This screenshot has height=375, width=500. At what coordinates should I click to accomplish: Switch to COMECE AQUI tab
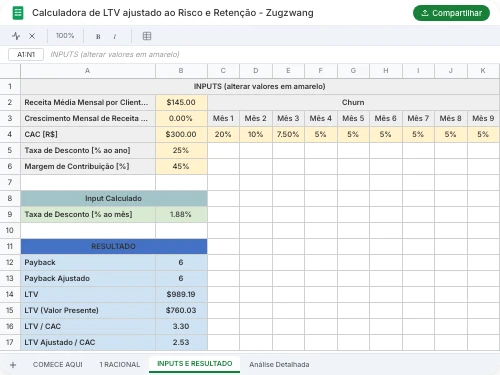click(x=58, y=364)
